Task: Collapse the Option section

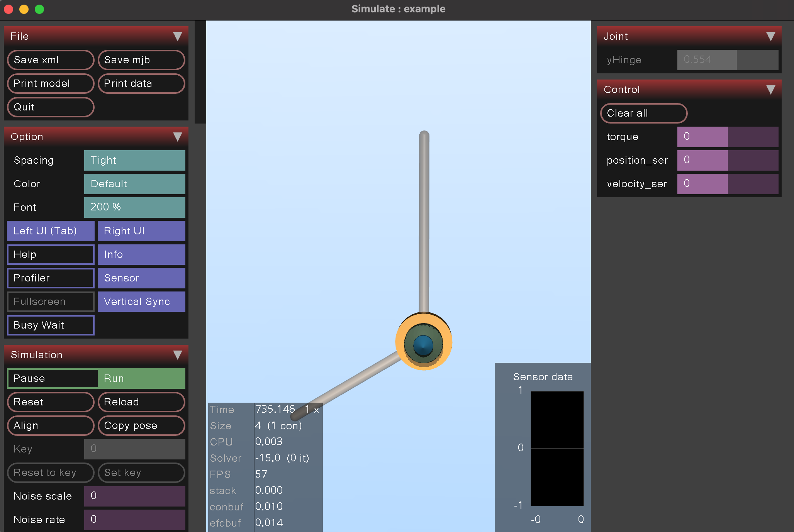Action: 178,137
